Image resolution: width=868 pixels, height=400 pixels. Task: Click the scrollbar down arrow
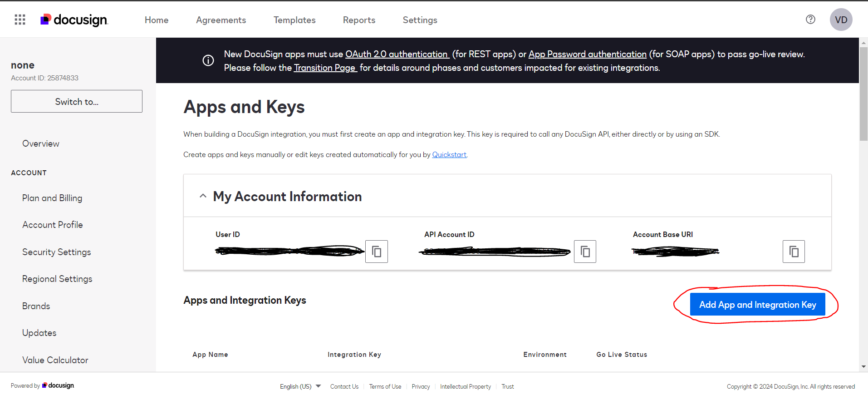[x=863, y=367]
